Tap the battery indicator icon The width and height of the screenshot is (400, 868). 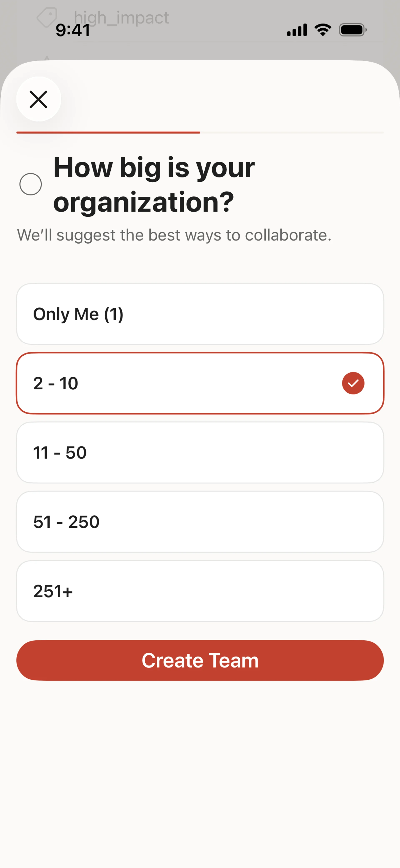352,30
